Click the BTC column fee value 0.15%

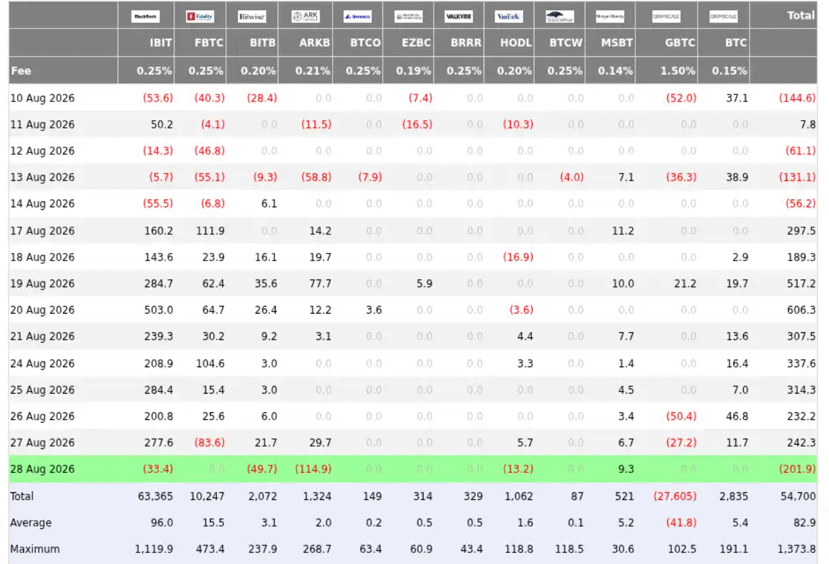click(x=730, y=71)
